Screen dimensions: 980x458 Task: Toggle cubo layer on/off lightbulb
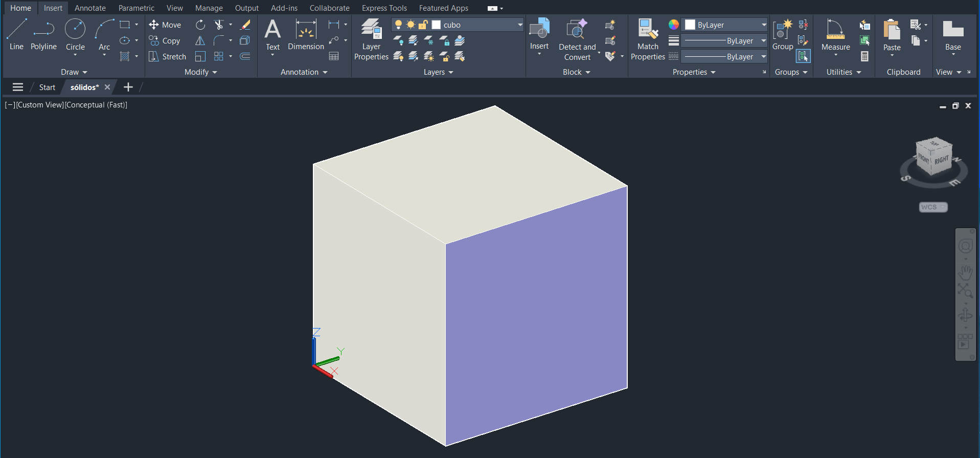coord(398,25)
